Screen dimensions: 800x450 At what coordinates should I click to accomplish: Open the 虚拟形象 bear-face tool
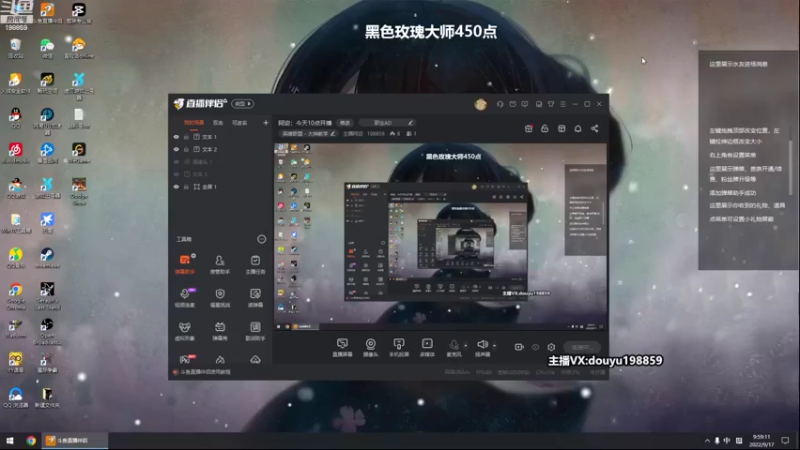click(x=185, y=331)
